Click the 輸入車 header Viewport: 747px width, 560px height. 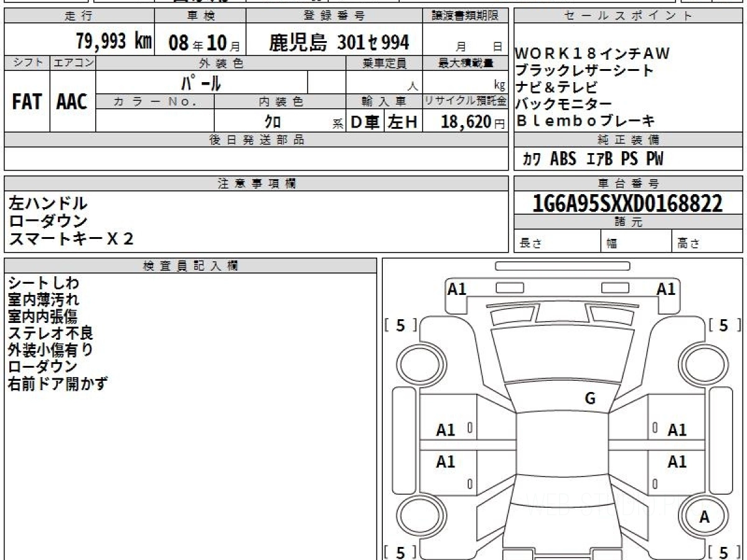coord(384,101)
